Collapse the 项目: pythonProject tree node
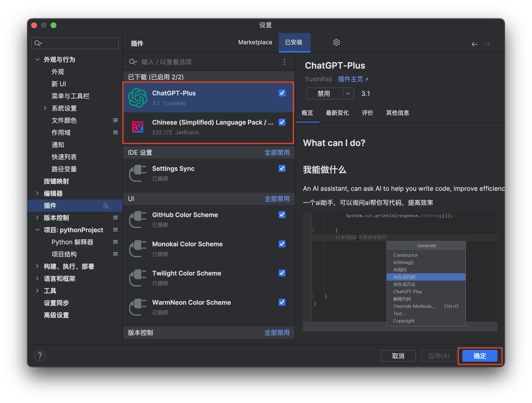The width and height of the screenshot is (532, 403). 37,230
